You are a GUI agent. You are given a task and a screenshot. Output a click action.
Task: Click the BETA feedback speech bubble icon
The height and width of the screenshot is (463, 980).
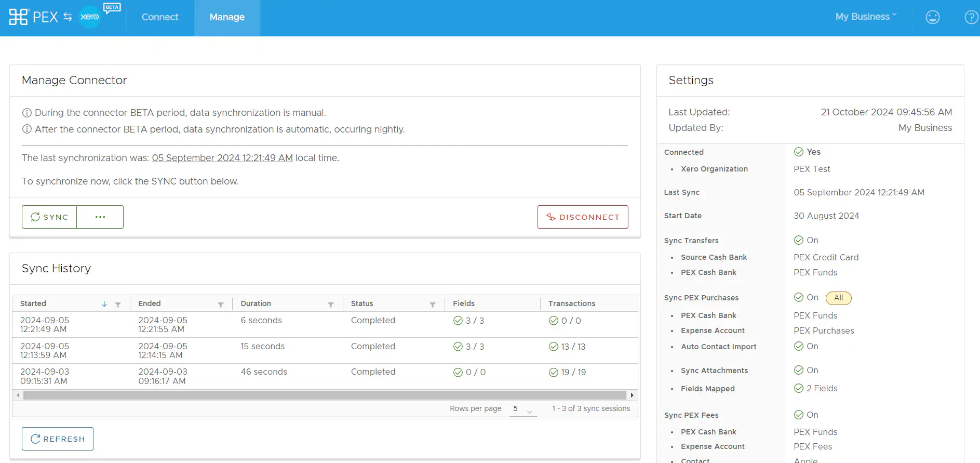112,8
